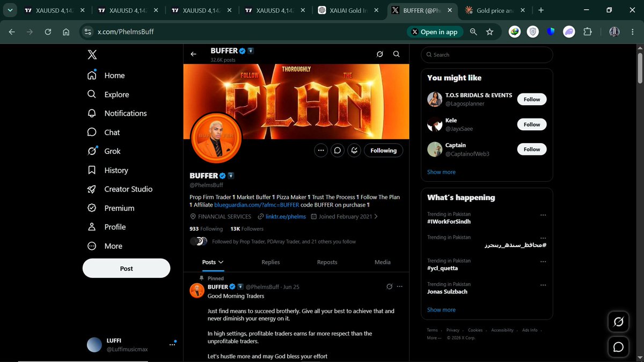Click Show more under What's happening
Image resolution: width=644 pixels, height=362 pixels.
(441, 309)
